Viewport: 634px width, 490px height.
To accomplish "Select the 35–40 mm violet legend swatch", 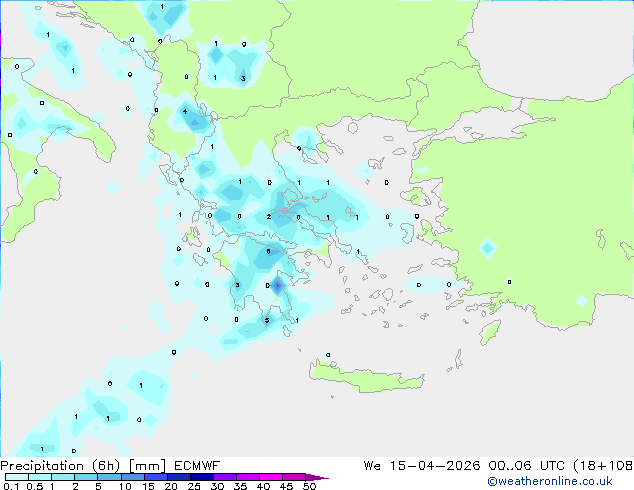I will coord(247,477).
